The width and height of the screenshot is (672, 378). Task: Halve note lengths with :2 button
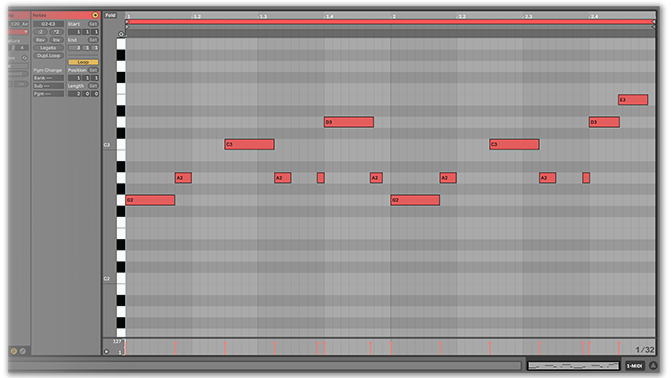pos(41,32)
